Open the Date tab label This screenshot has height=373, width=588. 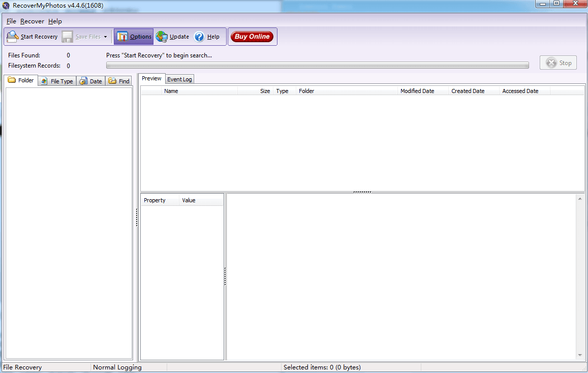coord(96,81)
